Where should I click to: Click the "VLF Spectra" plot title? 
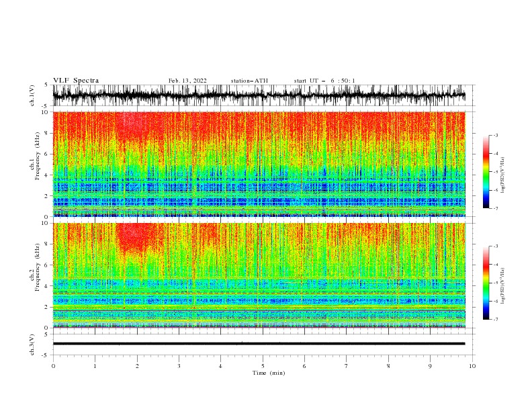[76, 81]
